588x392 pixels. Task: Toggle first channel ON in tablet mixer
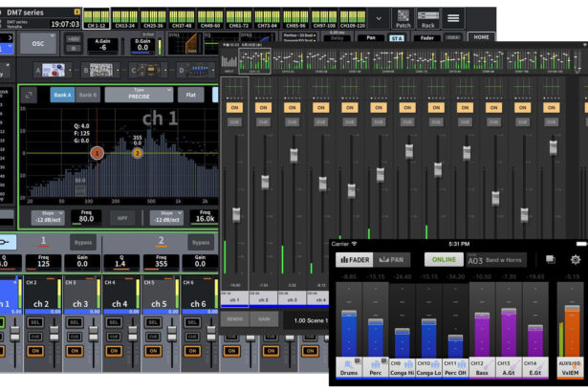tap(234, 108)
